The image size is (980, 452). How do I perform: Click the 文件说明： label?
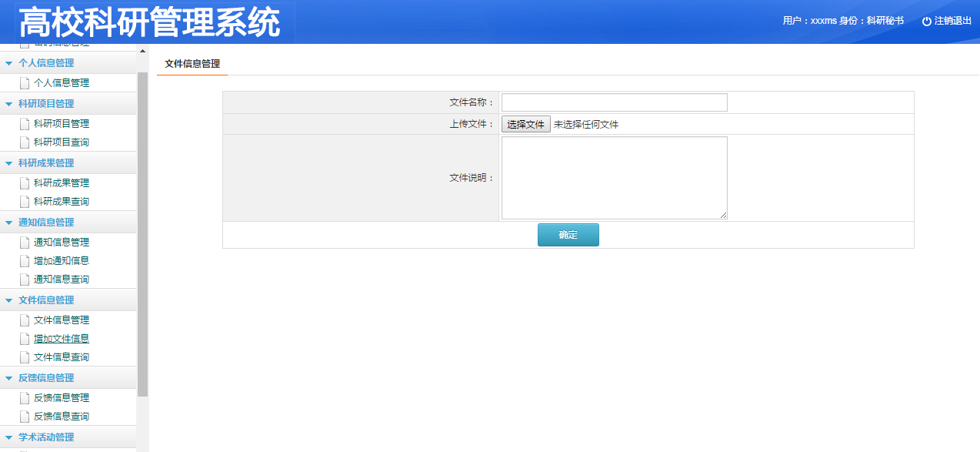click(472, 178)
